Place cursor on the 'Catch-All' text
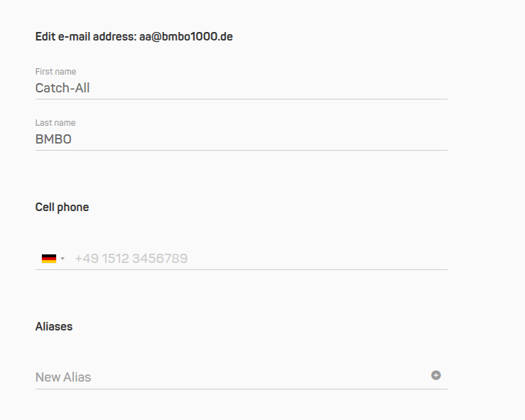This screenshot has width=525, height=420. (63, 89)
